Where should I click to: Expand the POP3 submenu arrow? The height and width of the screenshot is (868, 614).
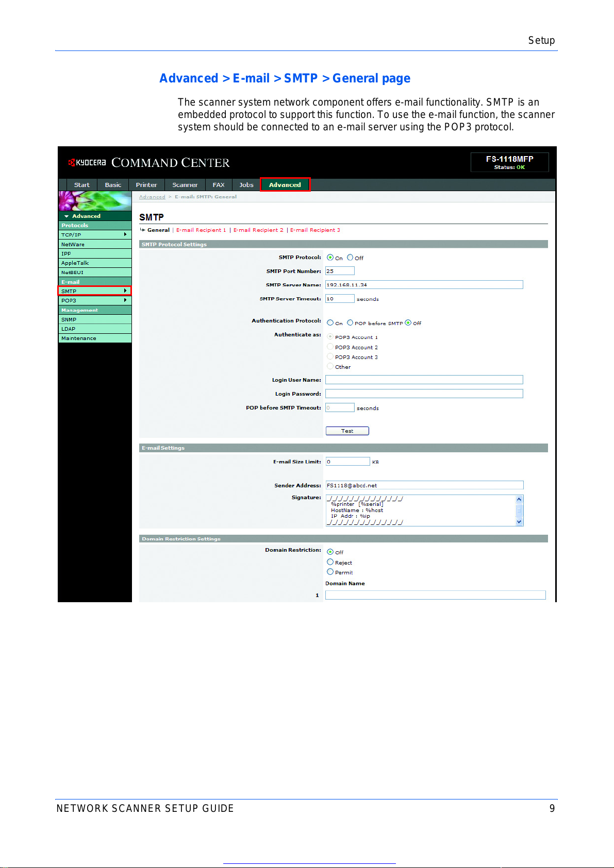pos(125,300)
